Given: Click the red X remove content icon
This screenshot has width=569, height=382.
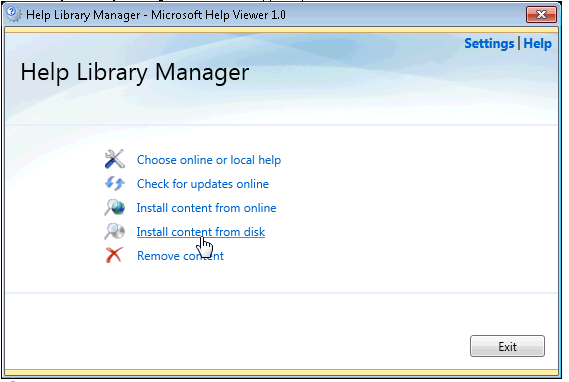Looking at the screenshot, I should click(114, 255).
